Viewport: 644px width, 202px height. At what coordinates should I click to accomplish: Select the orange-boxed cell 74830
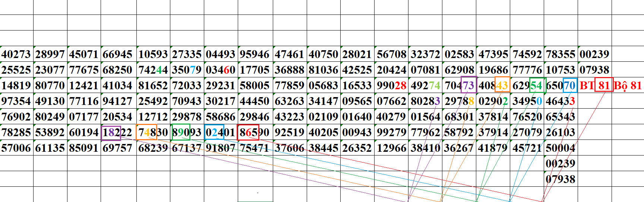pyautogui.click(x=146, y=132)
